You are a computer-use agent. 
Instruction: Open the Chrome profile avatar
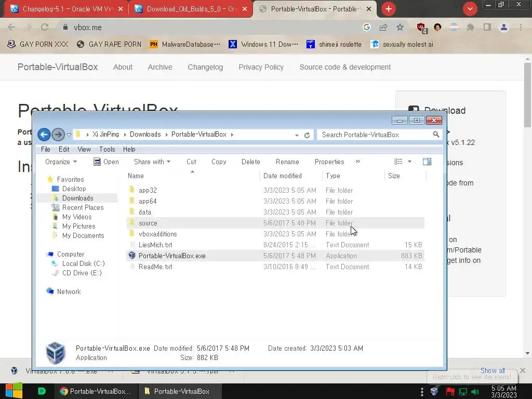[x=504, y=28]
